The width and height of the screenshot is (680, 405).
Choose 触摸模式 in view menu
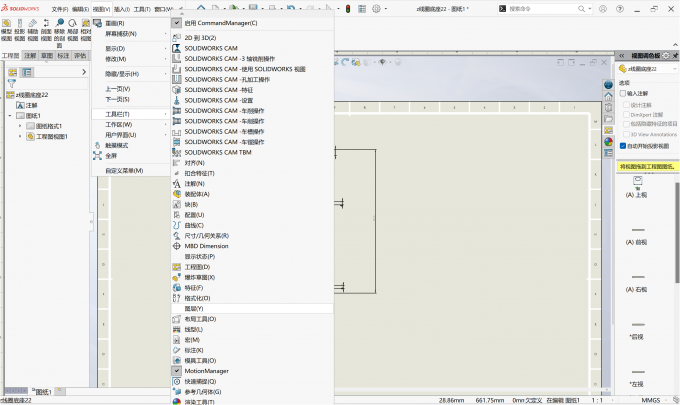[131, 145]
